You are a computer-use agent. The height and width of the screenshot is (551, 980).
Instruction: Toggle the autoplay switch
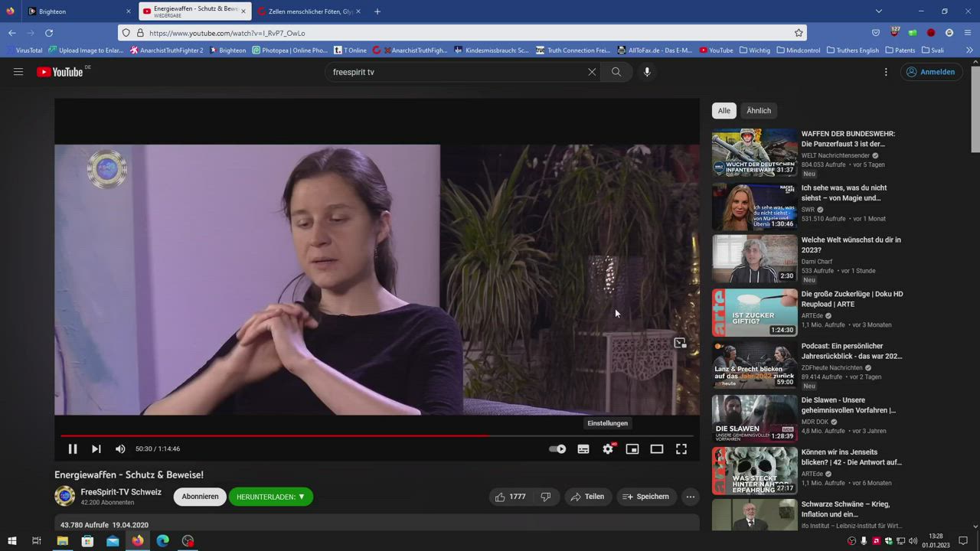click(557, 449)
